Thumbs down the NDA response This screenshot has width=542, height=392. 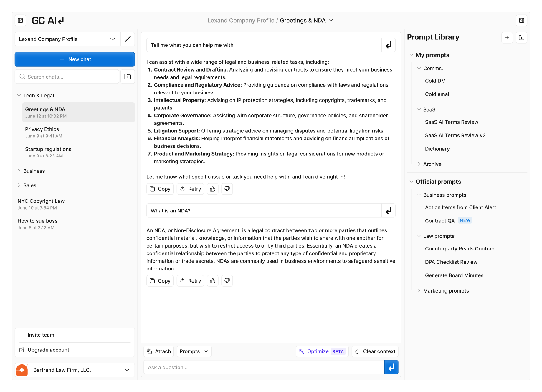tap(227, 281)
